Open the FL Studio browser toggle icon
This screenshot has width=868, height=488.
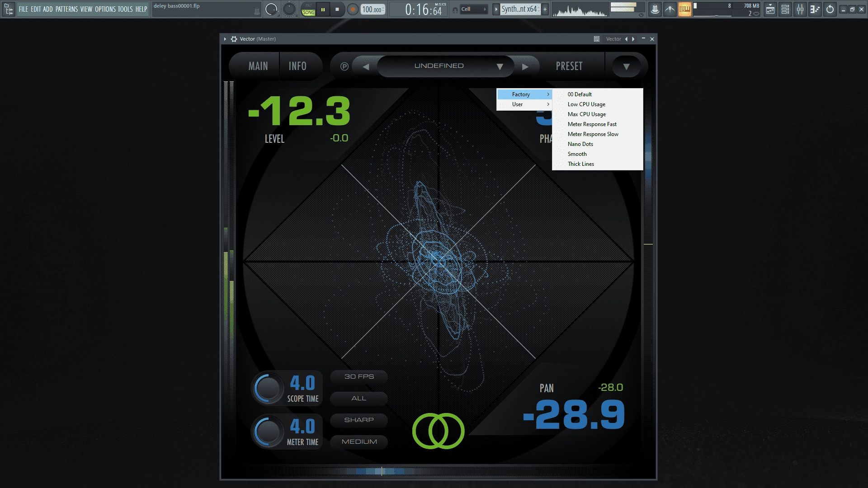[9, 9]
